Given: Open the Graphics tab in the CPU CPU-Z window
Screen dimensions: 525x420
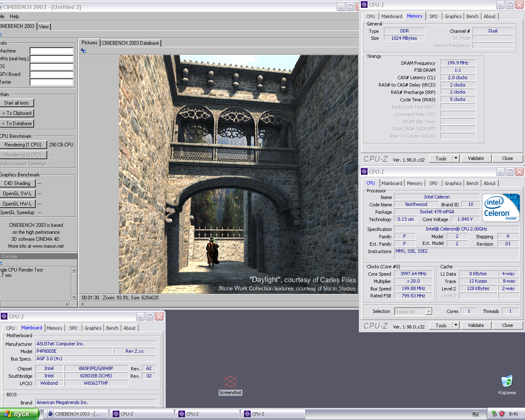Looking at the screenshot, I should tap(453, 183).
